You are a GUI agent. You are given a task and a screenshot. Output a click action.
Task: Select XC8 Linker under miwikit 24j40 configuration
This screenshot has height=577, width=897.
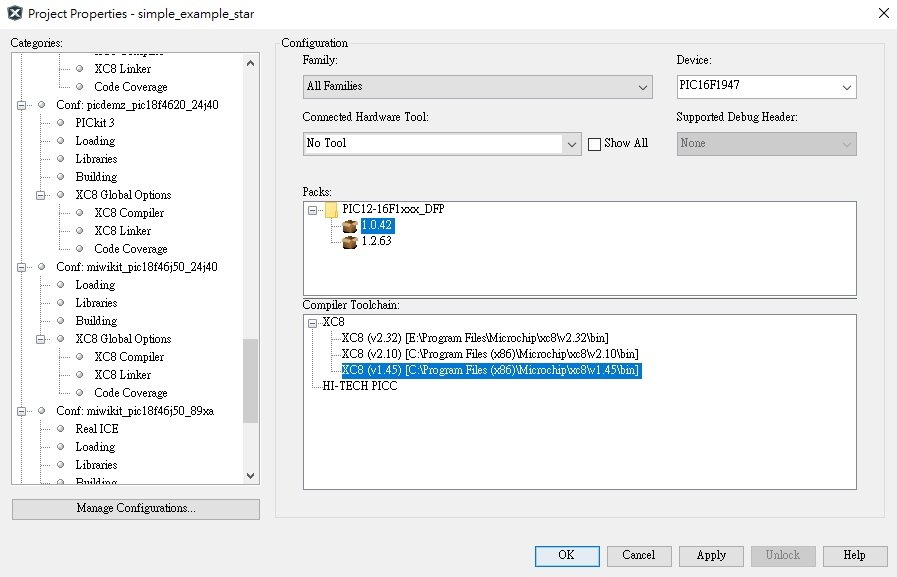pos(122,375)
